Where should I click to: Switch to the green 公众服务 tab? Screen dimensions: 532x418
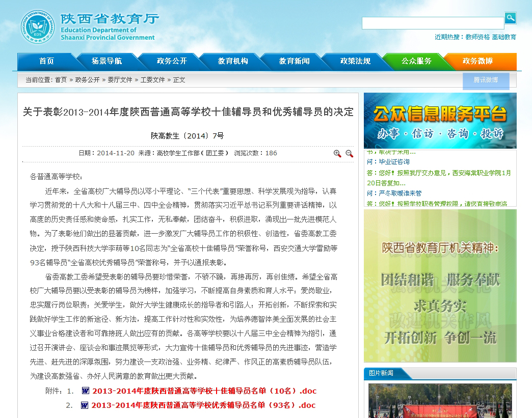[x=416, y=61]
